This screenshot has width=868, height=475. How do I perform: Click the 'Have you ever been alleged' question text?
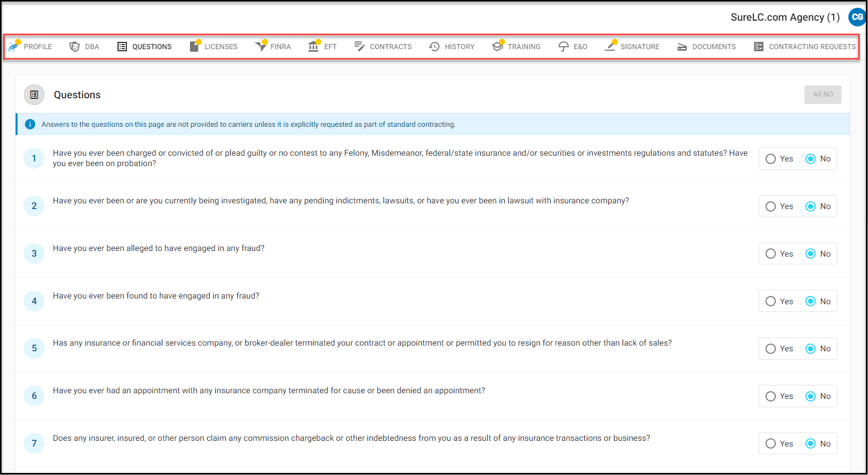tap(158, 248)
